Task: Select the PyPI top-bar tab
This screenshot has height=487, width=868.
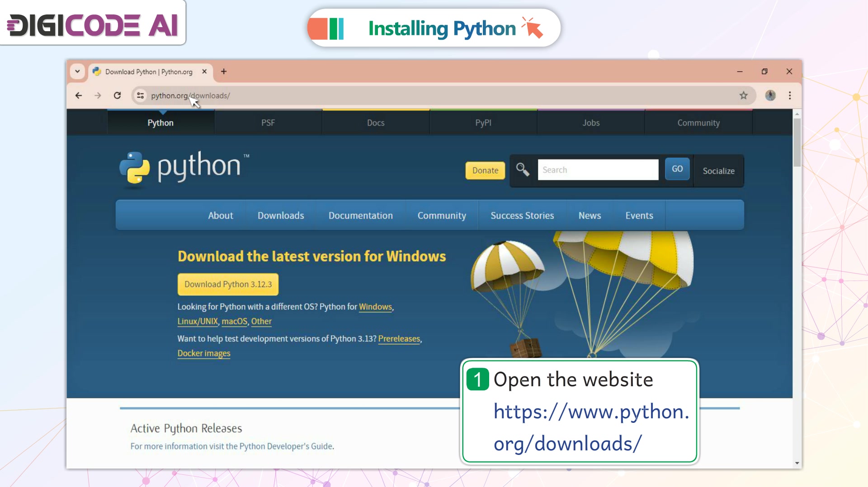Action: tap(483, 122)
